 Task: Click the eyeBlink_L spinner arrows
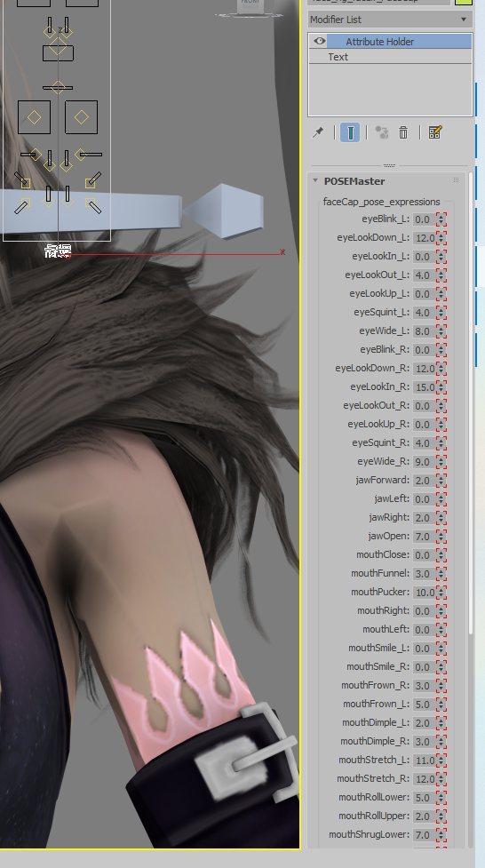point(441,219)
